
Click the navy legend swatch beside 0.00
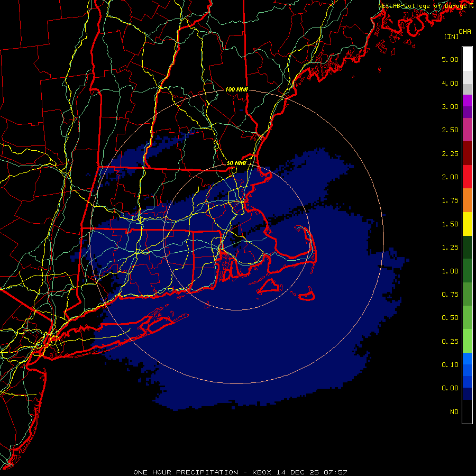tap(467, 394)
